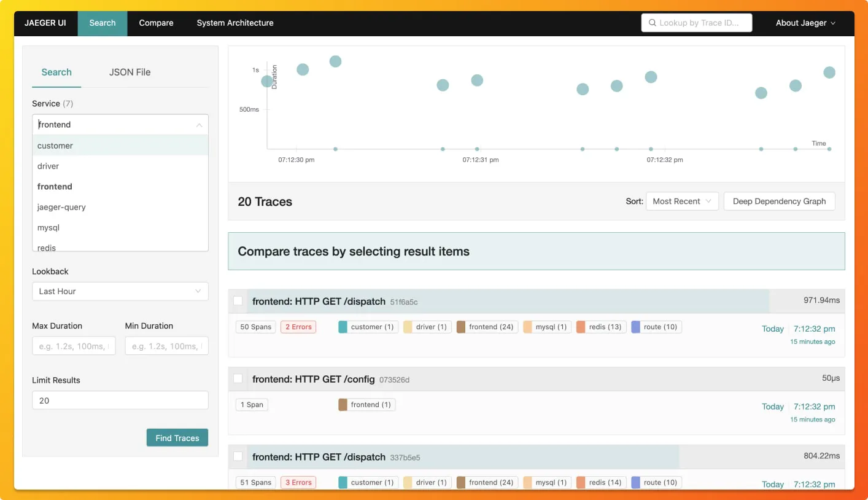Viewport: 868px width, 500px height.
Task: Click the 1 Span badge
Action: [x=252, y=405]
